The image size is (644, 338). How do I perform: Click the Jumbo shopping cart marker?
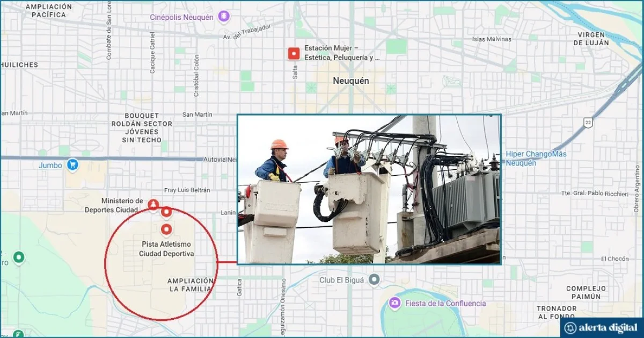click(73, 165)
